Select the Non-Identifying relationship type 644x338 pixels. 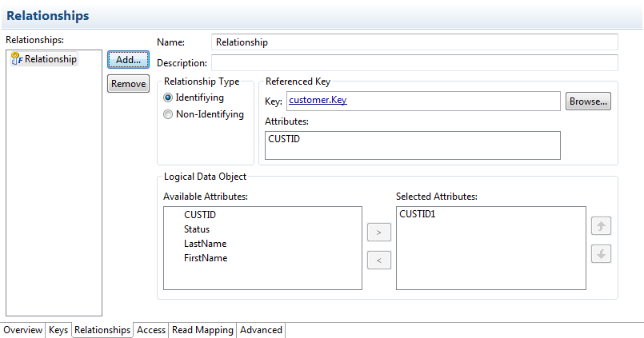coord(168,114)
